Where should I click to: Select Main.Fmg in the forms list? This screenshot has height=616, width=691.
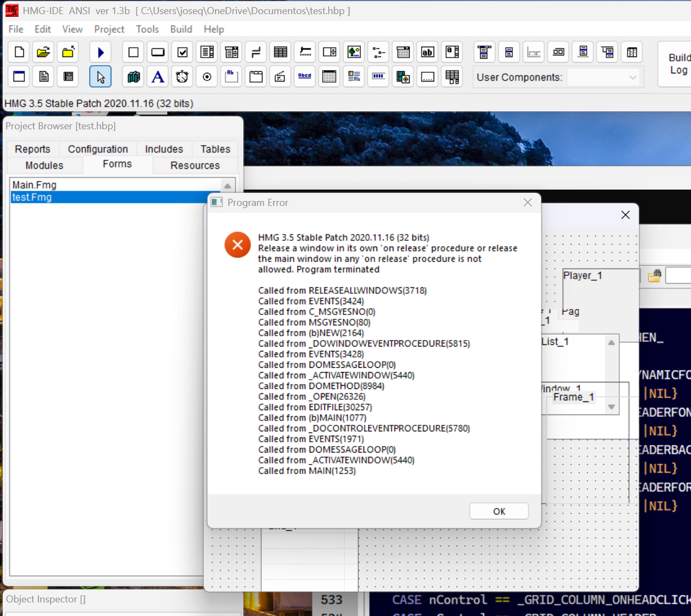34,185
